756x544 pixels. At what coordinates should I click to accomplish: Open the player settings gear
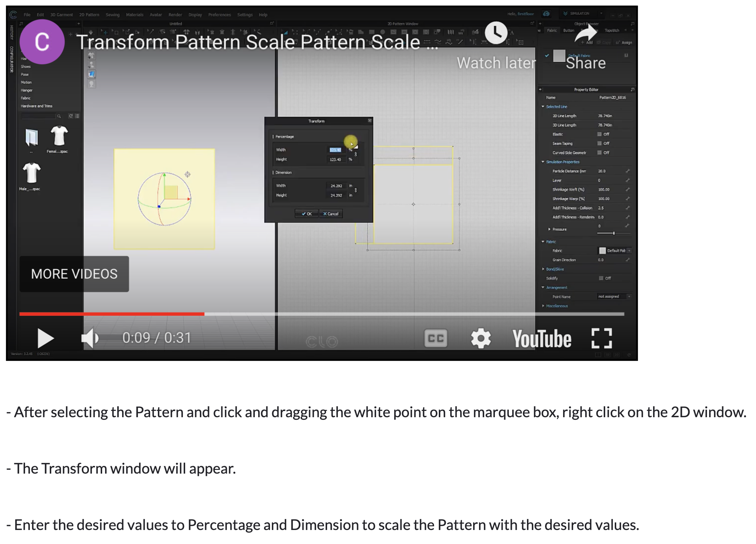pyautogui.click(x=481, y=338)
